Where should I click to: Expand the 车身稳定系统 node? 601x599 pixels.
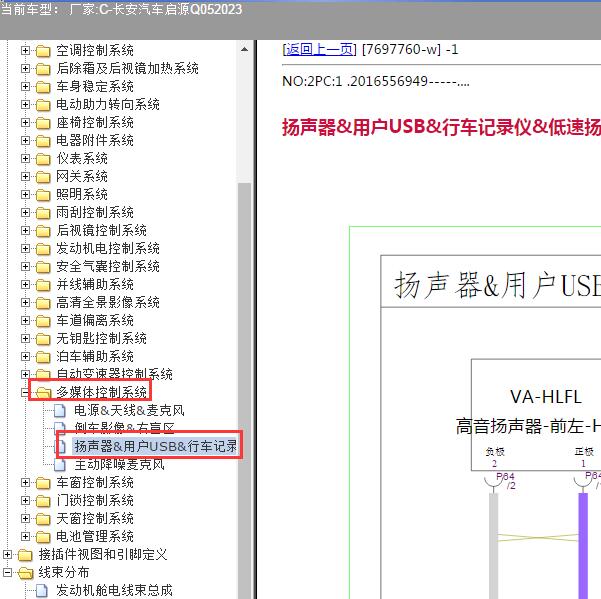point(25,87)
